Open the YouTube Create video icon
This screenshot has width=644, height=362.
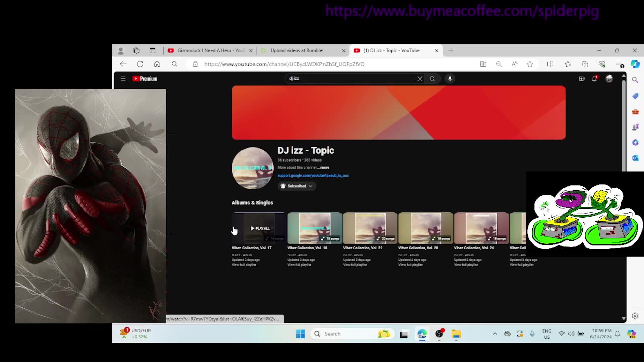tap(581, 79)
